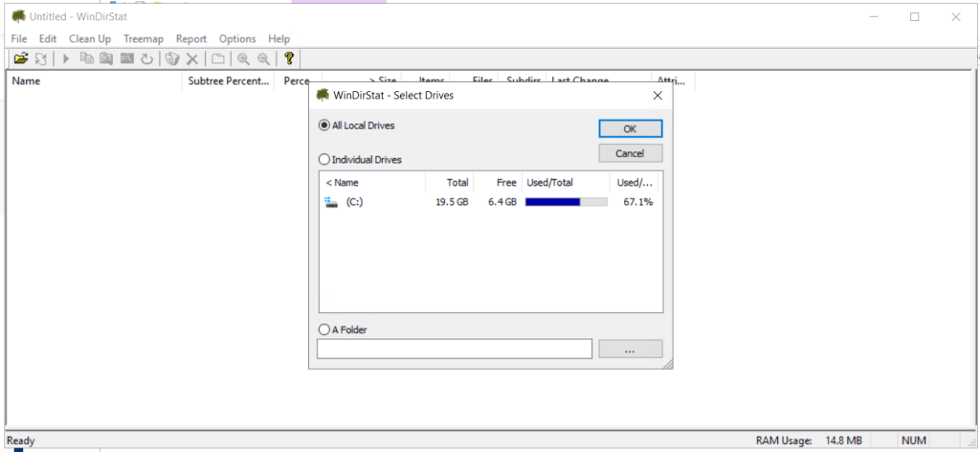Open the Help menu
Screen dimensions: 980x452
coord(278,38)
